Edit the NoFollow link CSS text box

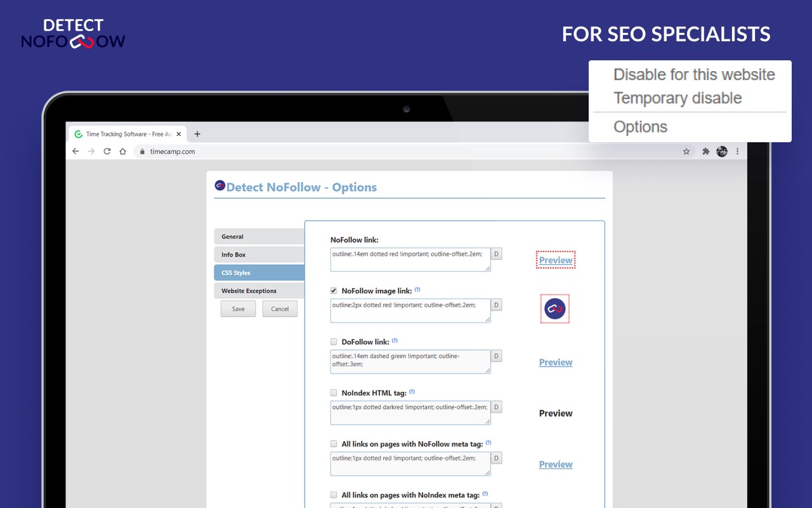410,260
